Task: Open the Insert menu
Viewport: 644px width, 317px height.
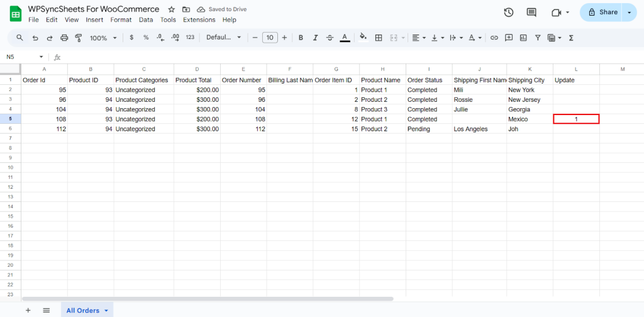Action: coord(94,19)
